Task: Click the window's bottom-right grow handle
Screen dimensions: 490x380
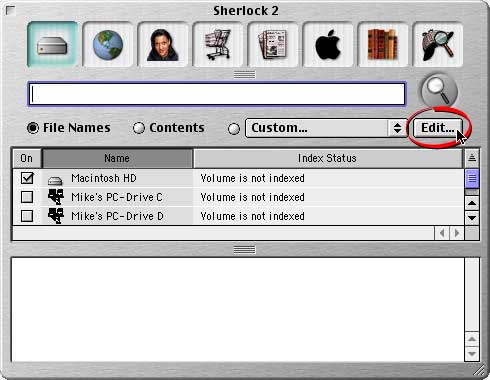Action: (x=479, y=370)
